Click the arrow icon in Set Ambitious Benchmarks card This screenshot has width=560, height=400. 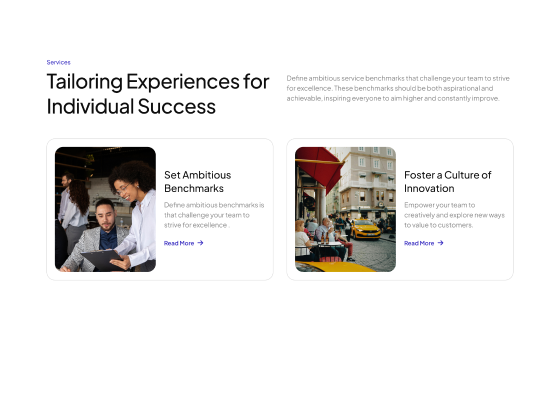(200, 243)
